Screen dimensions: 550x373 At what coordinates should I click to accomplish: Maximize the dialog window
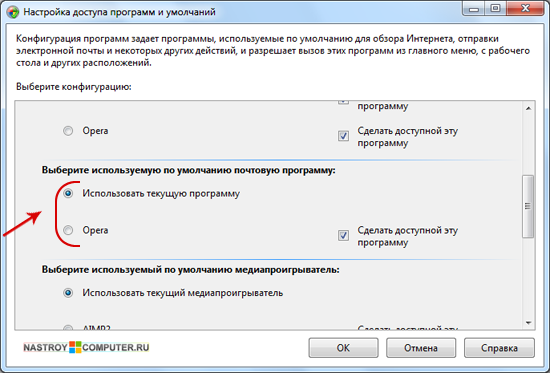point(495,9)
